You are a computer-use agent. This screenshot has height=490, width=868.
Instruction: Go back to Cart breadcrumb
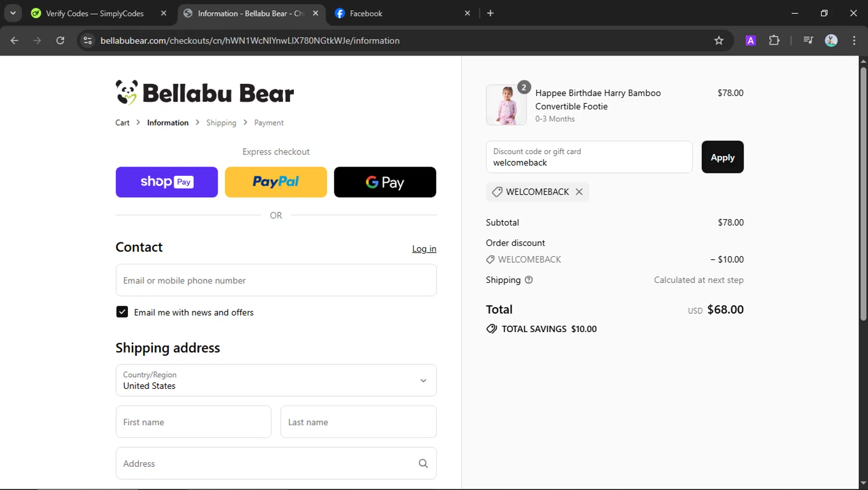tap(122, 123)
